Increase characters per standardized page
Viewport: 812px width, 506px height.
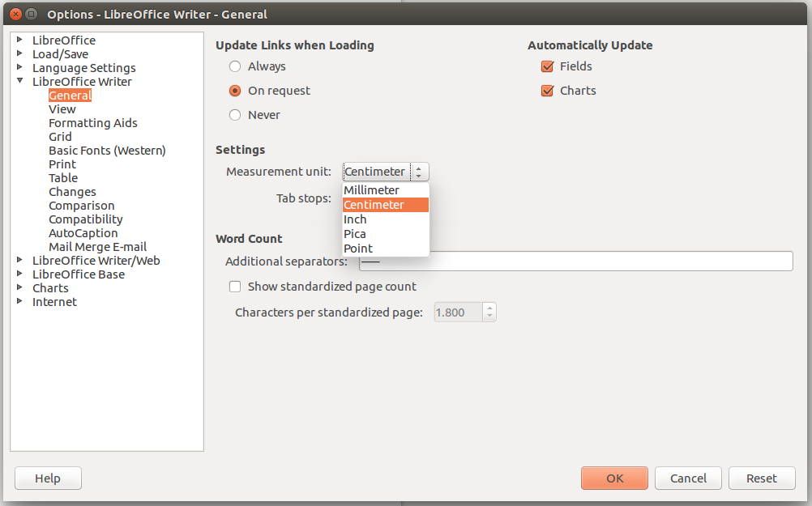pos(489,308)
